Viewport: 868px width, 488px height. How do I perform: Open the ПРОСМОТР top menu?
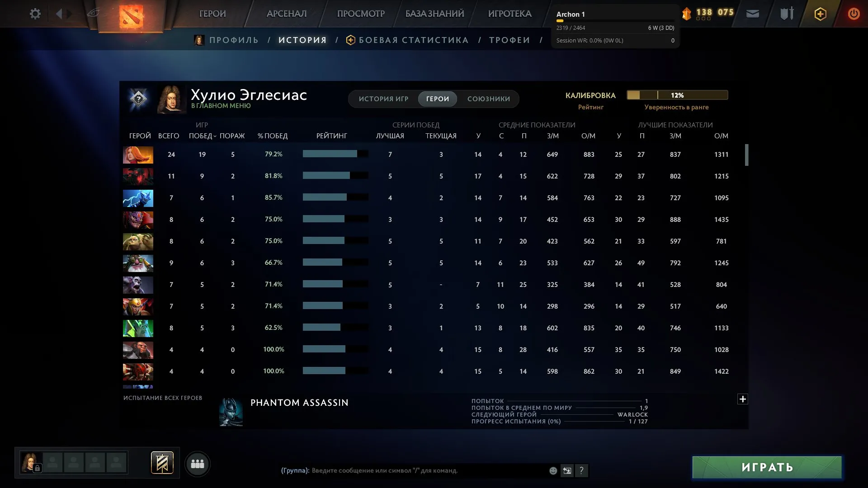(x=361, y=14)
